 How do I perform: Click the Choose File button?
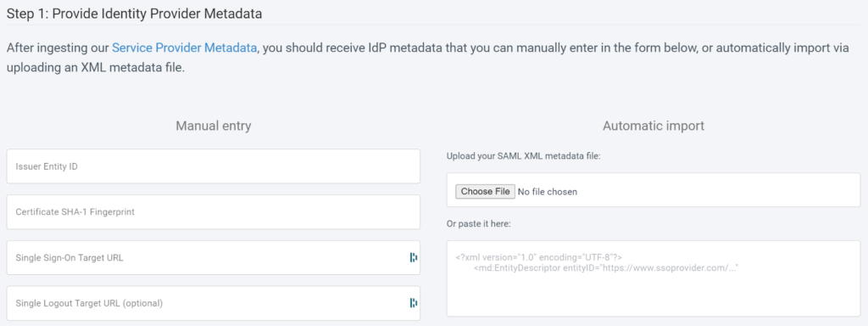(486, 191)
